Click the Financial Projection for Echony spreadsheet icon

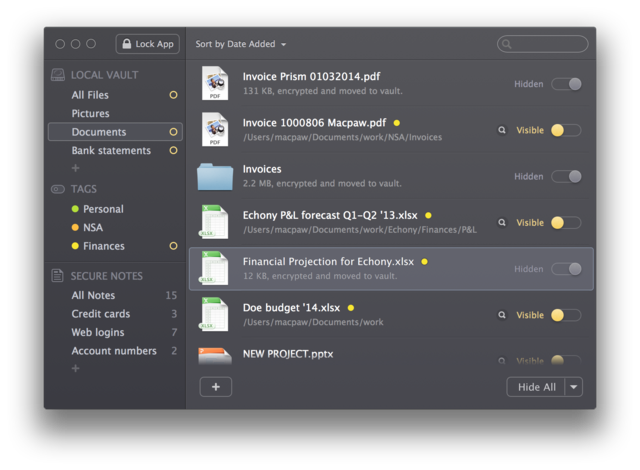pos(214,268)
